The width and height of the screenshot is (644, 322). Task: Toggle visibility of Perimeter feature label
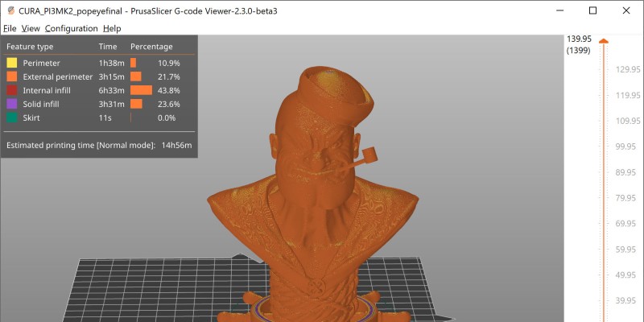[x=42, y=64]
